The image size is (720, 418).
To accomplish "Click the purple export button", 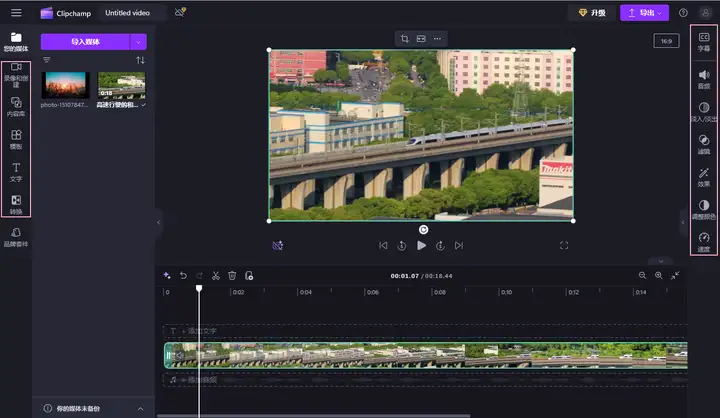I will [x=644, y=13].
